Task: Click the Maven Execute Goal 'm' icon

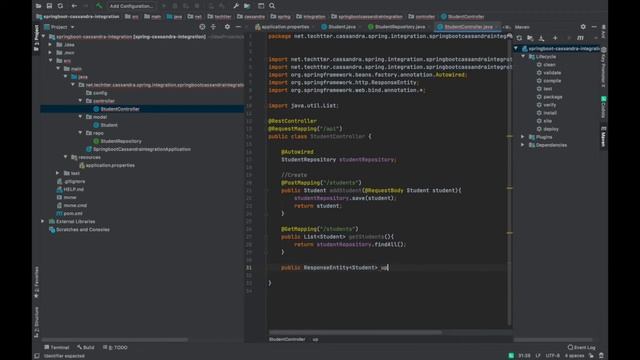Action: tap(580, 38)
